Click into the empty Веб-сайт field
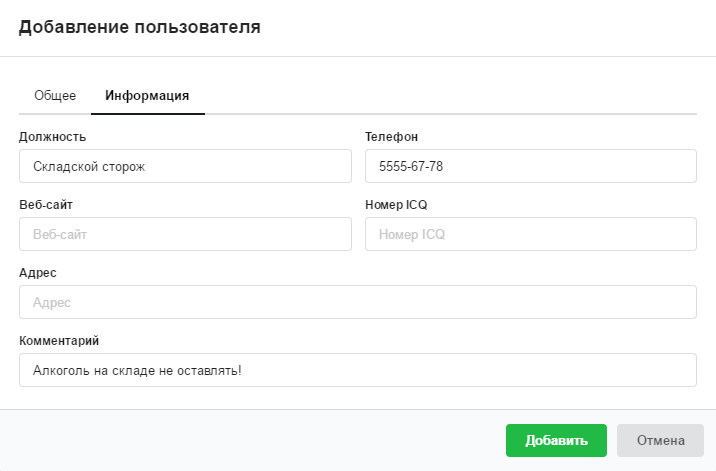The image size is (716, 471). [x=185, y=234]
